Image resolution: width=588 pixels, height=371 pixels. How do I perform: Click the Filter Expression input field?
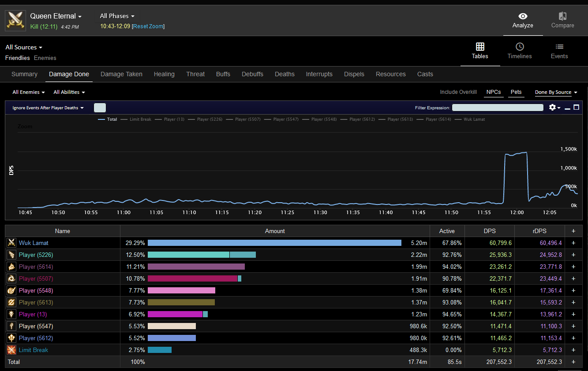click(498, 108)
